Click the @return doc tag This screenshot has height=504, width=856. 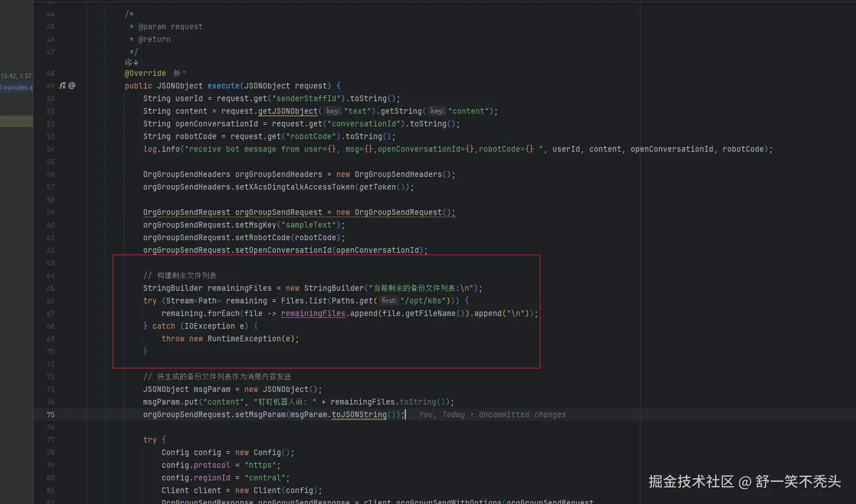155,40
